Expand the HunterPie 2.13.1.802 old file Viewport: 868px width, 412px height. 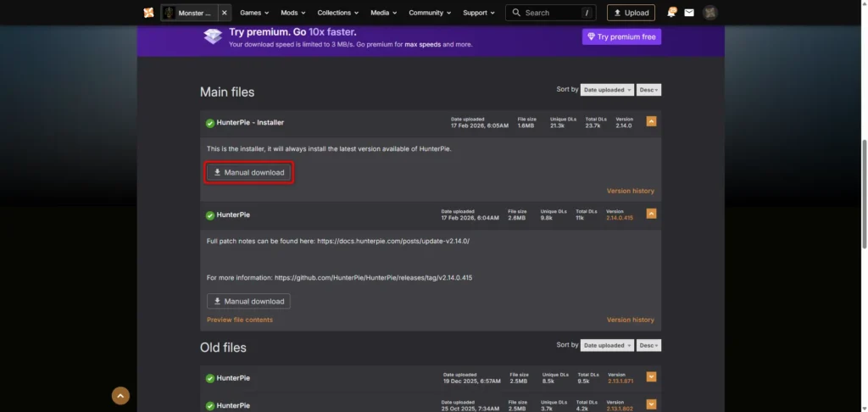[x=652, y=405]
